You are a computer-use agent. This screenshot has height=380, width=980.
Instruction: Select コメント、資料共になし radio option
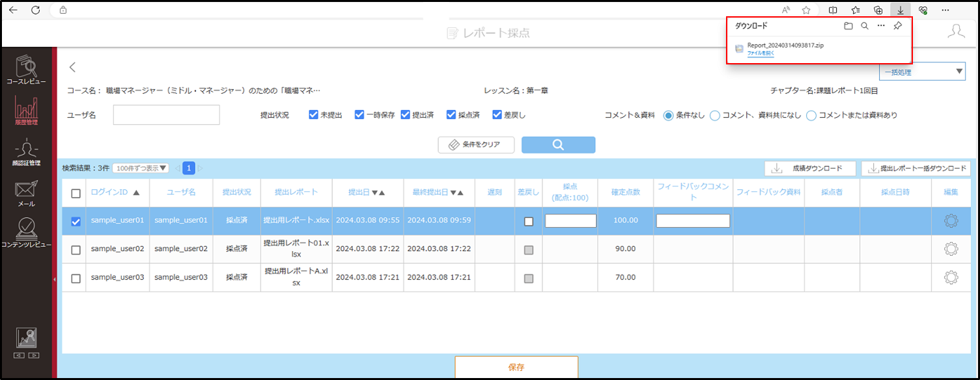coord(714,115)
